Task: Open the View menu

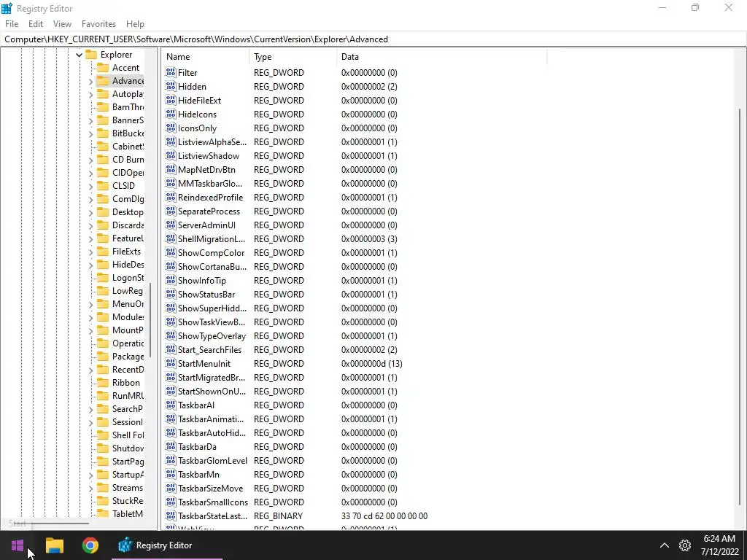Action: click(x=62, y=24)
